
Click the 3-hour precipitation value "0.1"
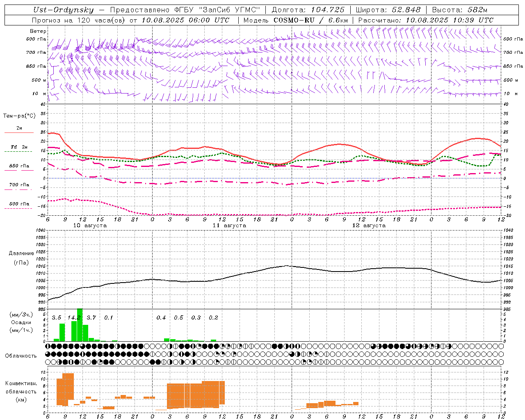point(108,317)
